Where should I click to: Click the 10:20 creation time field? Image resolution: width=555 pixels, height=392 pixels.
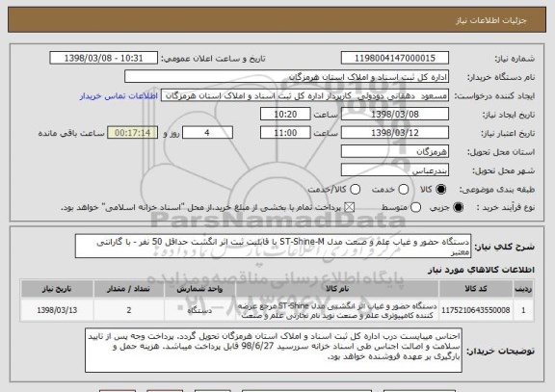click(x=285, y=114)
